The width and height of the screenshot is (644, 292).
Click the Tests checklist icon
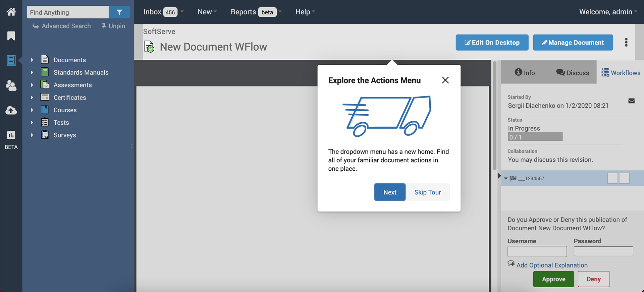click(45, 122)
